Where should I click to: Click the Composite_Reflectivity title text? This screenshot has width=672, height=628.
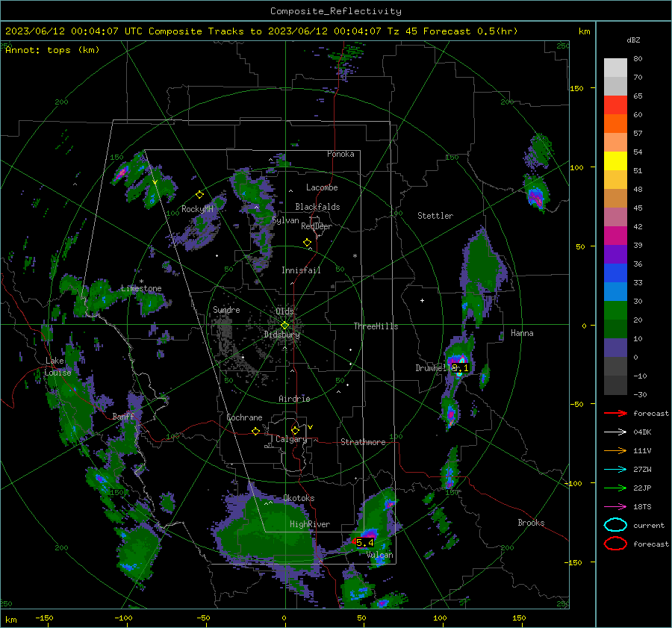coord(336,11)
